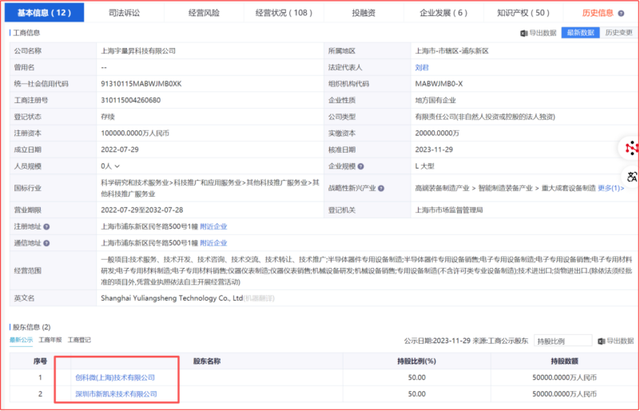This screenshot has height=411, width=640.
Task: Select the 工商年报 shareholder sub-tab
Action: click(x=50, y=340)
